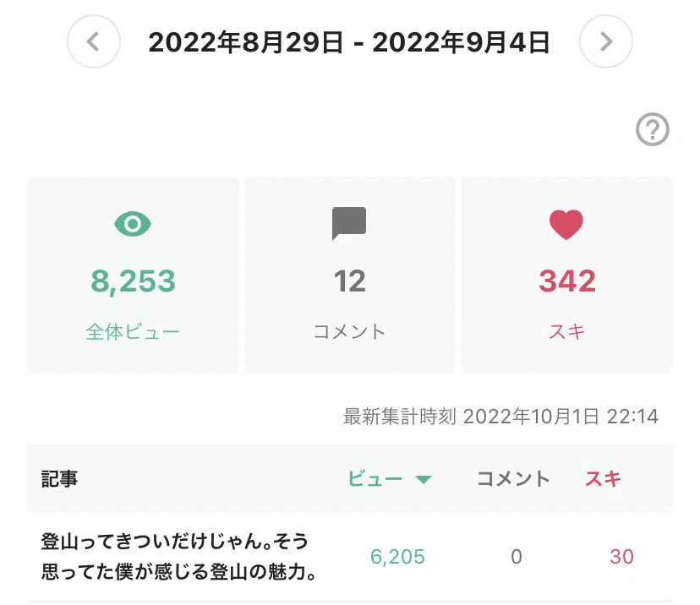
Task: Toggle sort order via the ビュー triangle
Action: 424,480
